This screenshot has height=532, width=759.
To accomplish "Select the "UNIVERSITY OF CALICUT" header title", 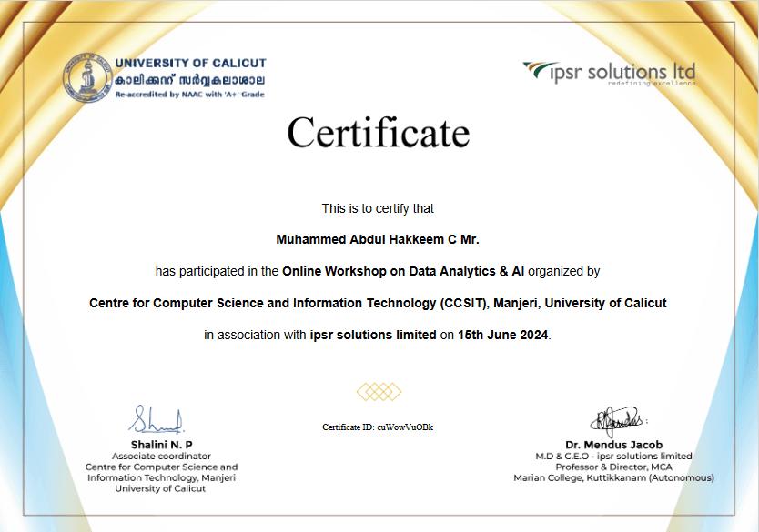I will (x=191, y=64).
